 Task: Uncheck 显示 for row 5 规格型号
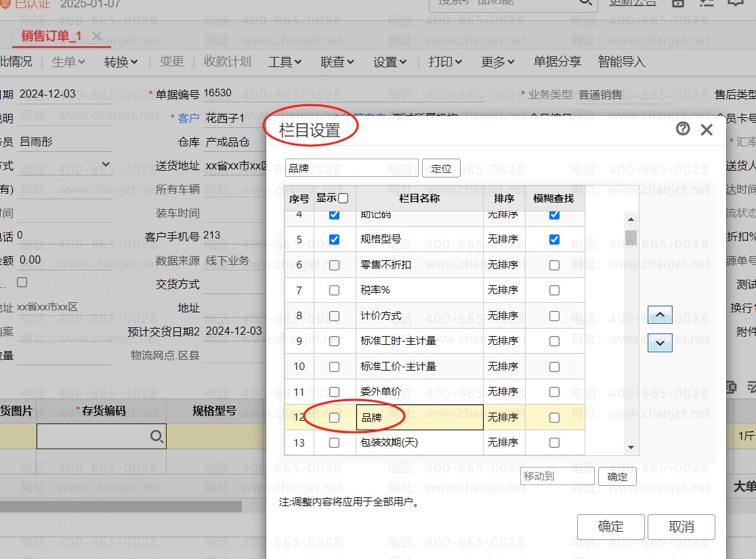click(334, 240)
